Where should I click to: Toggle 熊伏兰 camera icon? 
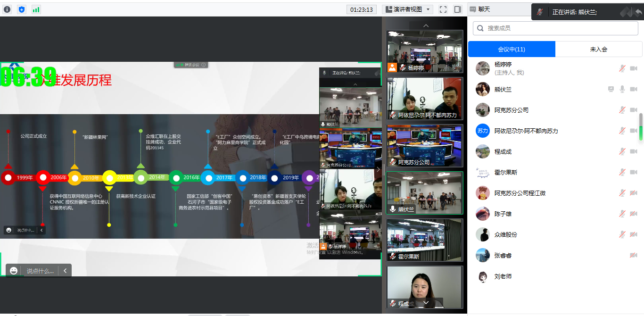pos(634,89)
